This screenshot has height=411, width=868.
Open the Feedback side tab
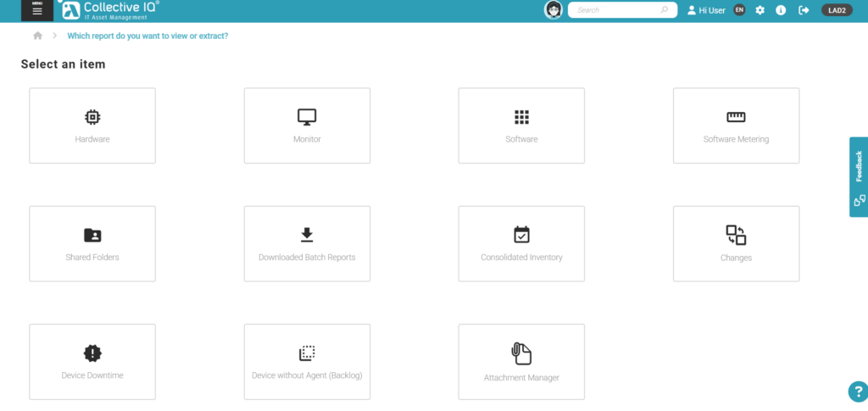(859, 177)
